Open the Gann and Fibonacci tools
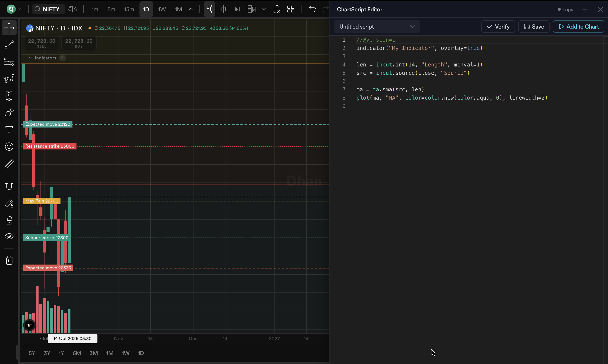Viewport: 608px width, 364px height. coord(9,61)
